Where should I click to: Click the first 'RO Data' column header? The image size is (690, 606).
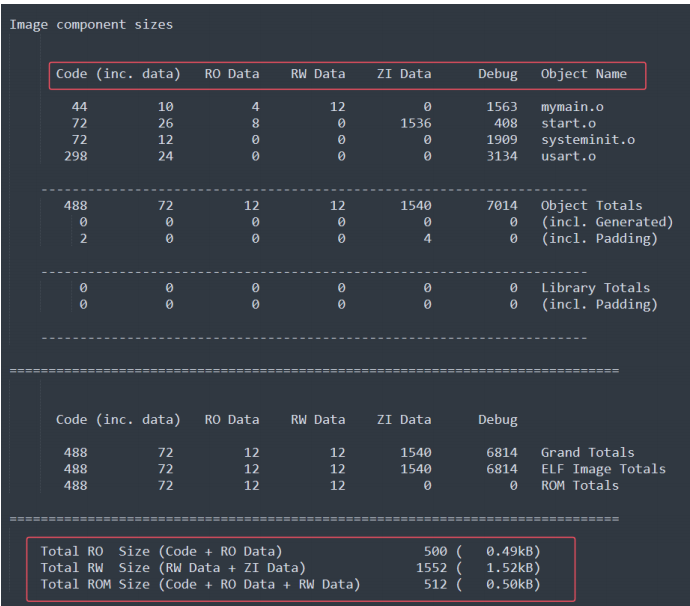232,74
